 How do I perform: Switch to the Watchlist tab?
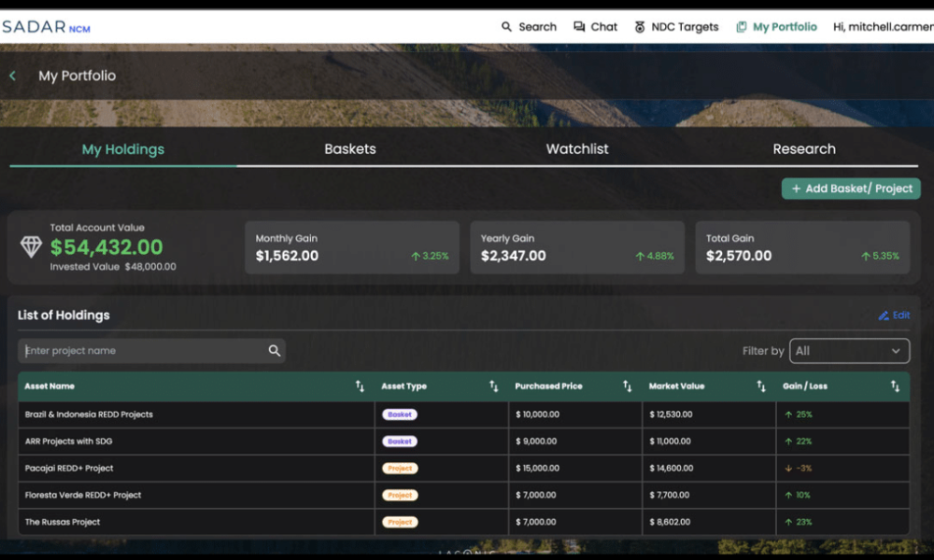tap(577, 149)
